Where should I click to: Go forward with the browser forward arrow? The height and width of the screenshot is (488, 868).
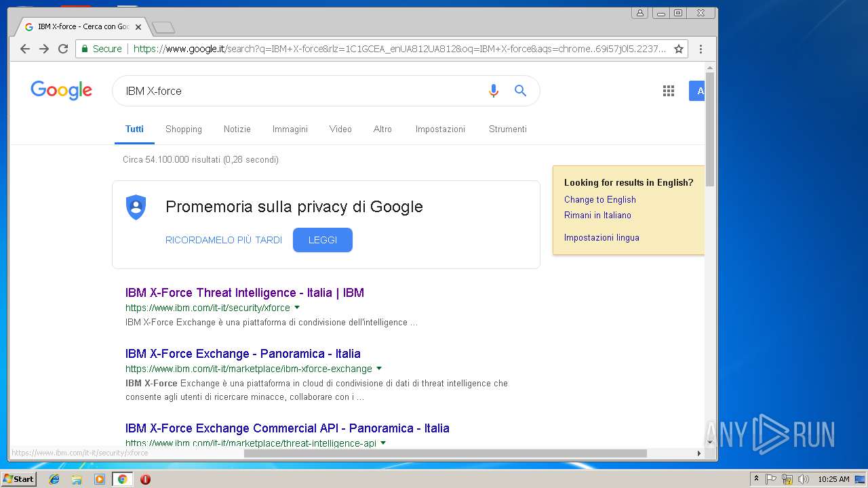(44, 49)
